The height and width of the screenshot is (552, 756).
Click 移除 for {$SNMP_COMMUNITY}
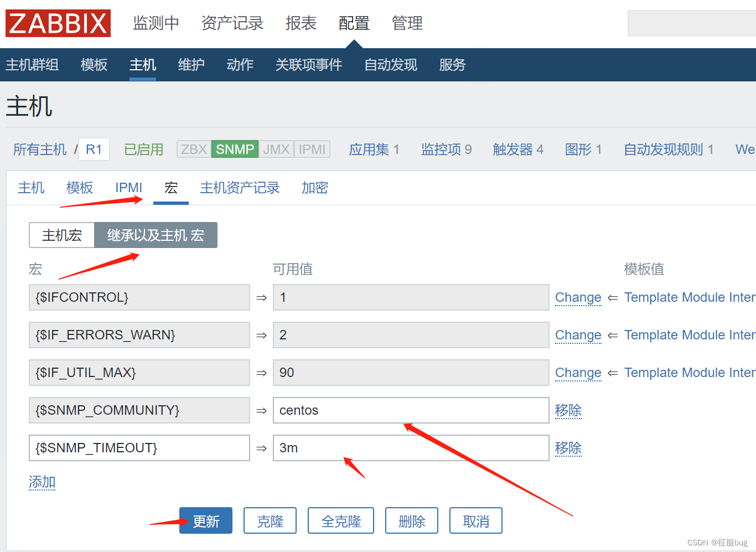(568, 410)
